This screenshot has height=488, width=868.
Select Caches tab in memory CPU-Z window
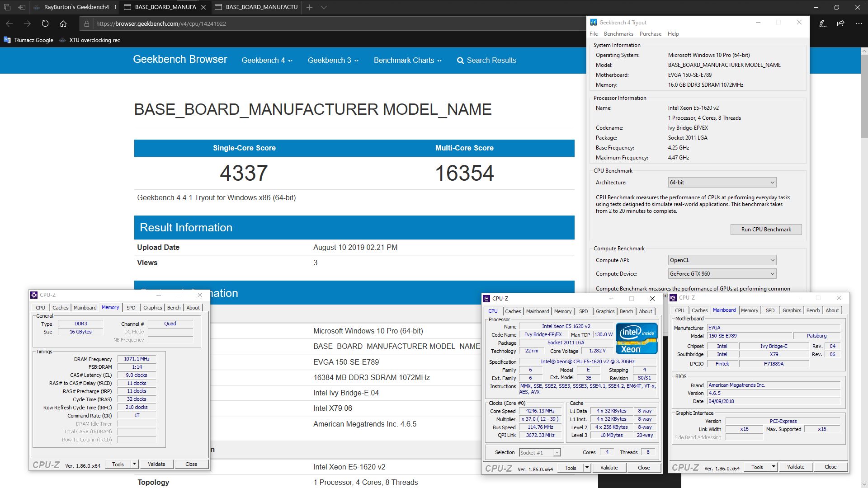click(60, 308)
